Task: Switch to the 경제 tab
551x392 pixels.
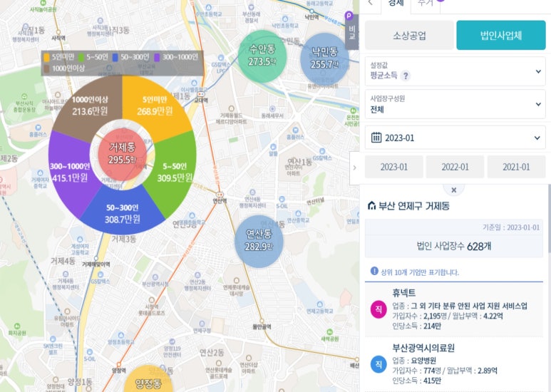Action: (396, 4)
